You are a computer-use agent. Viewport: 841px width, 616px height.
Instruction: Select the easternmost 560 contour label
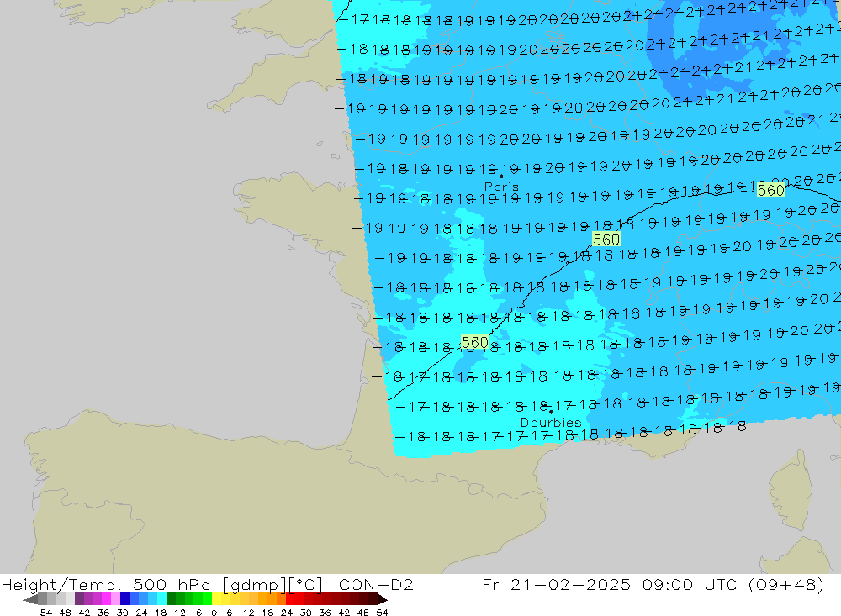(770, 190)
